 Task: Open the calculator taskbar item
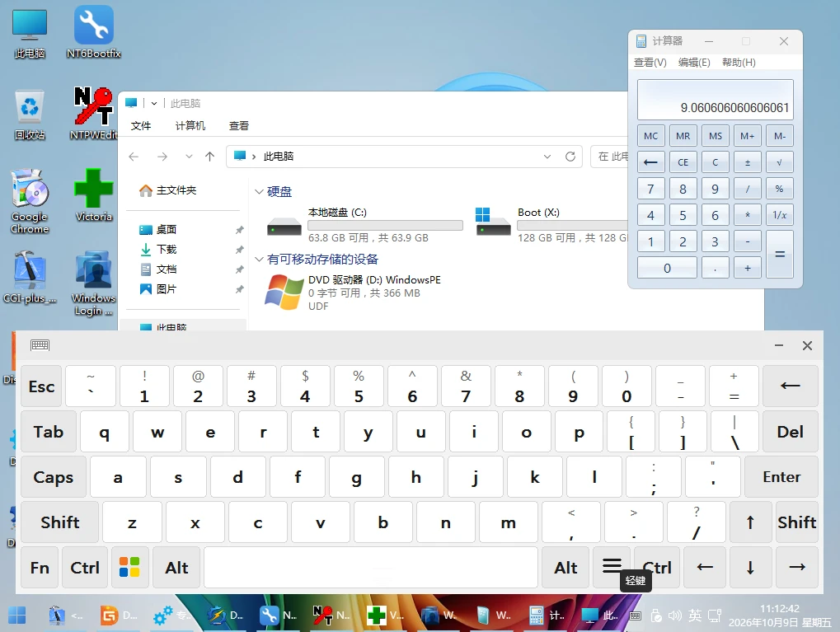[x=547, y=616]
